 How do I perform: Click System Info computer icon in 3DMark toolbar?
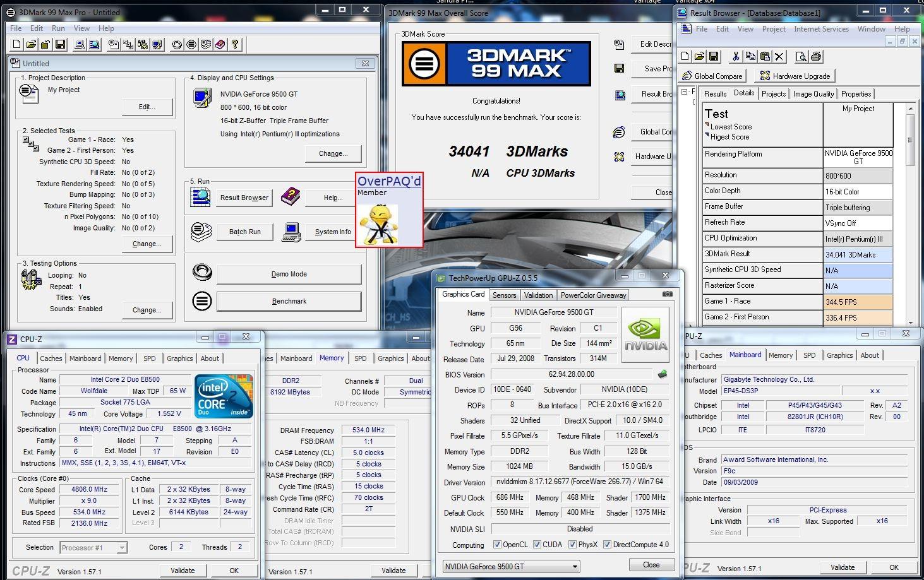[80, 44]
